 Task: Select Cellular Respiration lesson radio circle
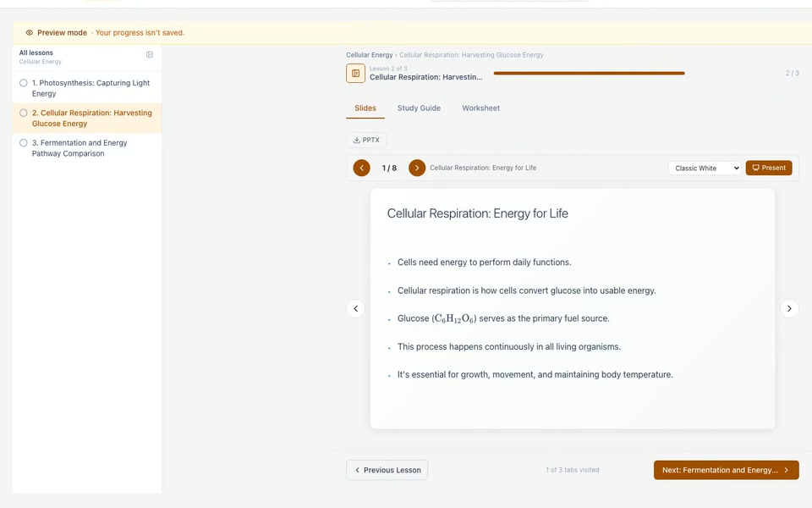pyautogui.click(x=24, y=113)
